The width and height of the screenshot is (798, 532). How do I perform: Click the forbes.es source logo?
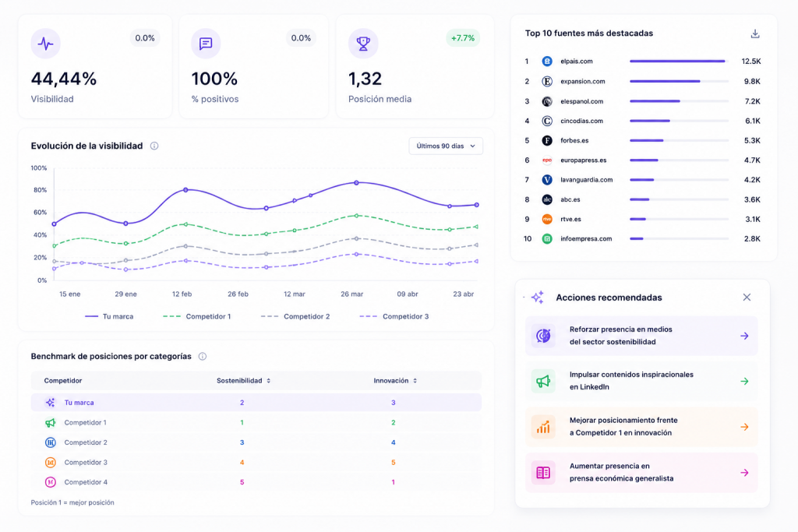tap(547, 140)
